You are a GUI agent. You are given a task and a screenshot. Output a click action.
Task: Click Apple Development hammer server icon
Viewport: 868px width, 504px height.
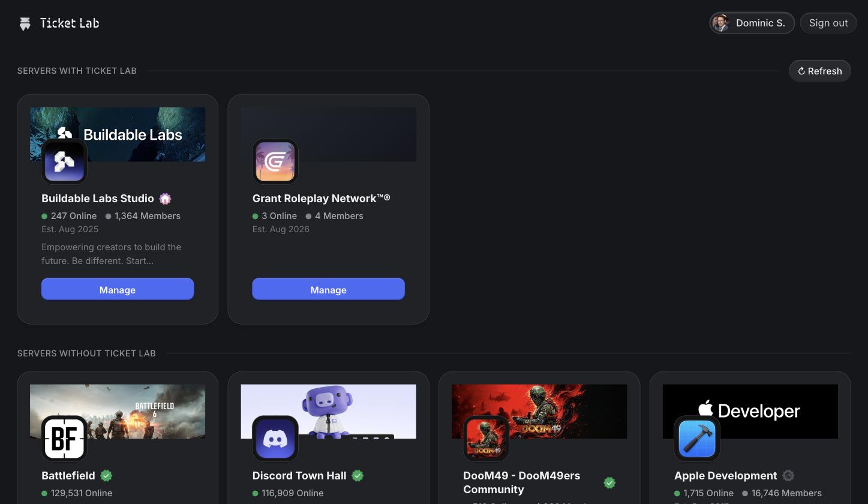(x=697, y=439)
